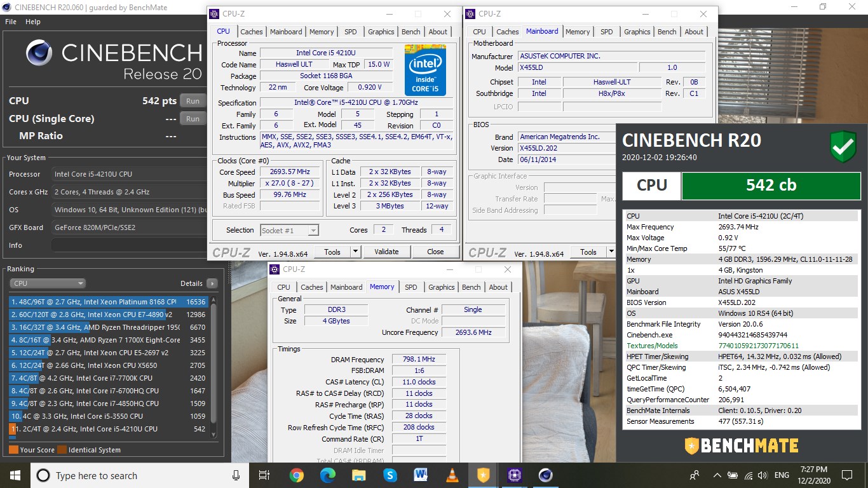Show hidden system tray icons

tap(717, 475)
